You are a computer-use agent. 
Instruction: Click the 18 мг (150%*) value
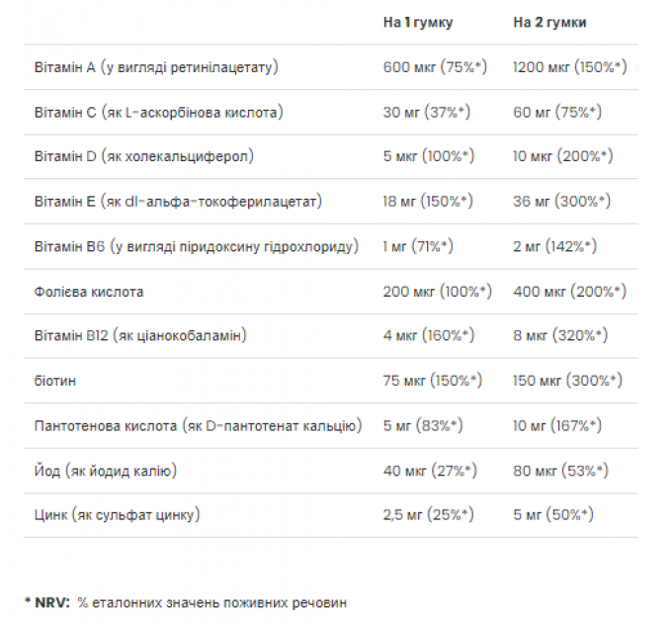click(x=428, y=202)
